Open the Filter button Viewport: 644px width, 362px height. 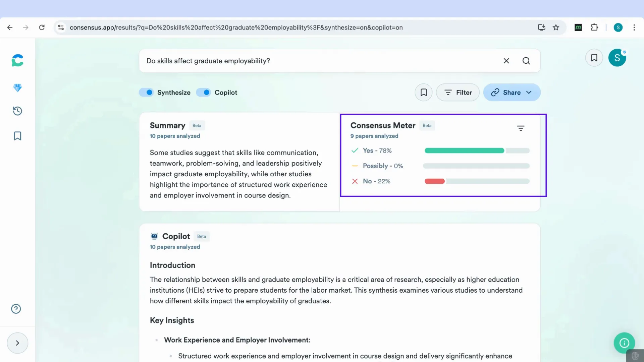458,92
